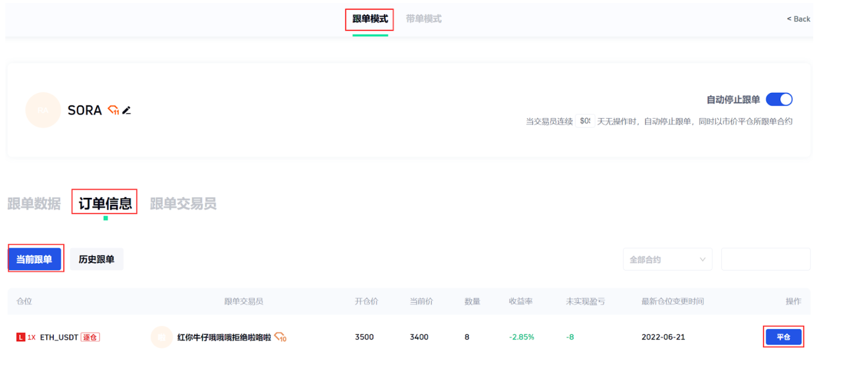Image resolution: width=868 pixels, height=370 pixels.
Task: Click the red L long-position icon
Action: (x=21, y=337)
